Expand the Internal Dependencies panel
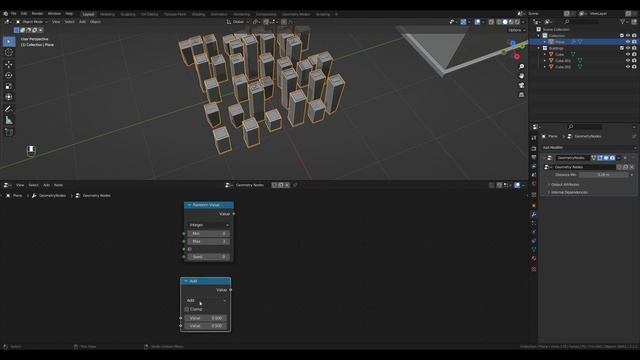 [569, 192]
